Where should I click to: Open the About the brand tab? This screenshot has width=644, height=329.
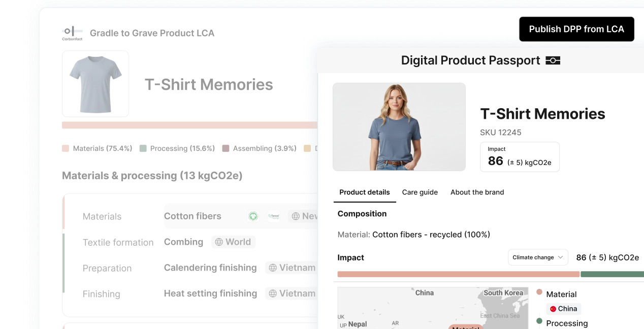pyautogui.click(x=477, y=192)
